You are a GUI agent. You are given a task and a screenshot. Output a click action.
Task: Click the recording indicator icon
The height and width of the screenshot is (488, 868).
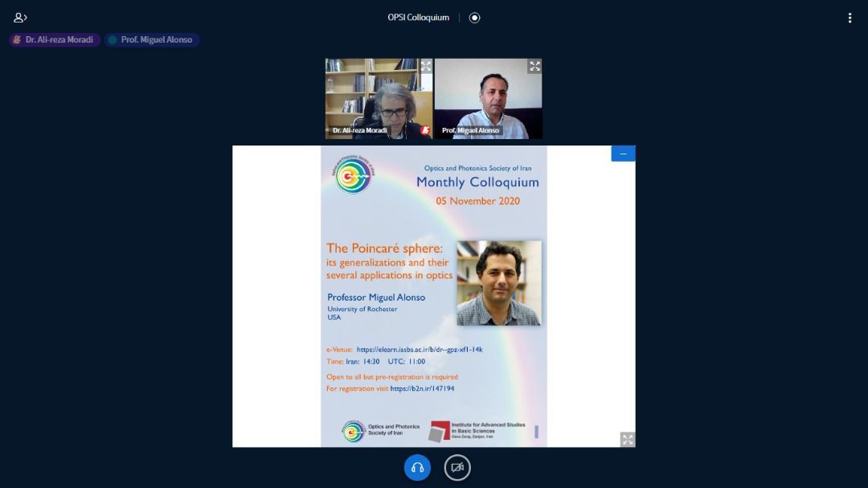474,18
